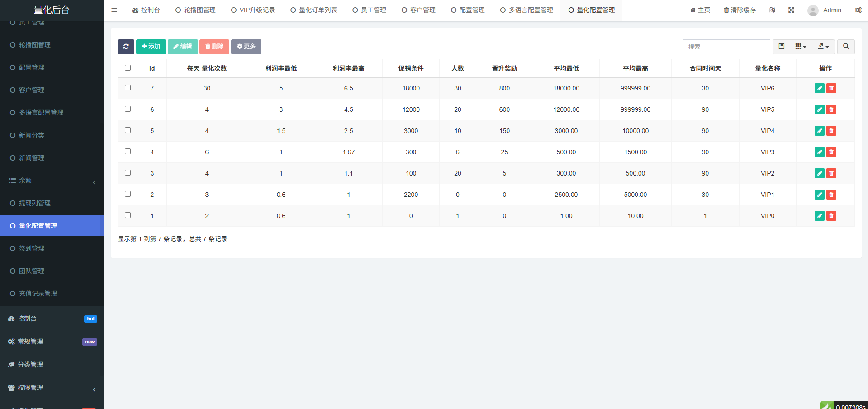Switch to the 量化订单列表 tab
Viewport: 868px width, 409px height.
click(x=313, y=10)
